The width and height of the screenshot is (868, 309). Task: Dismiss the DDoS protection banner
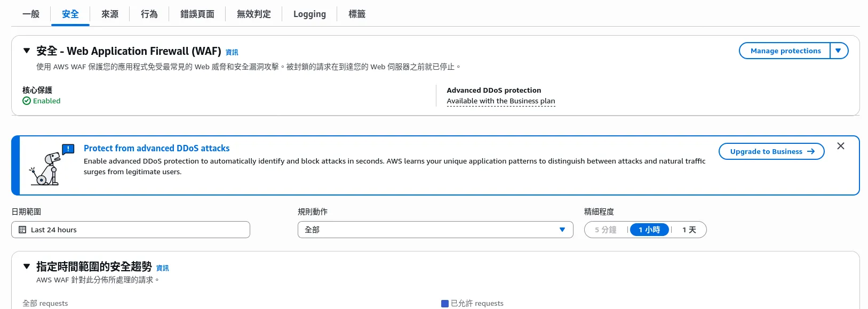coord(841,146)
